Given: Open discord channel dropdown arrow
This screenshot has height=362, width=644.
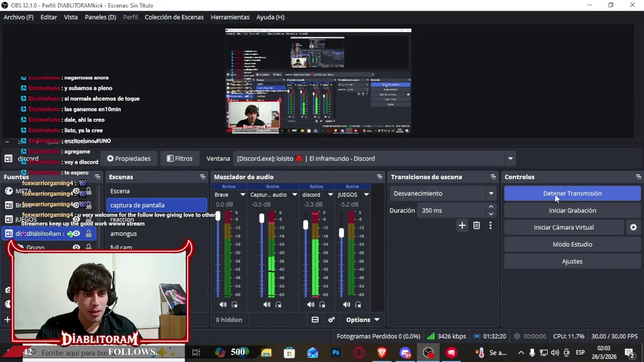Looking at the screenshot, I should 331,195.
